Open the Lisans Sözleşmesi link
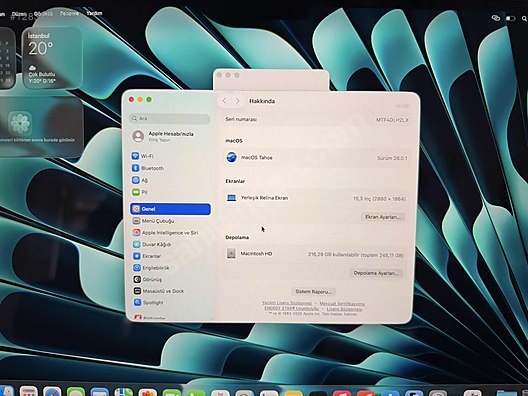This screenshot has width=528, height=396. pyautogui.click(x=344, y=308)
